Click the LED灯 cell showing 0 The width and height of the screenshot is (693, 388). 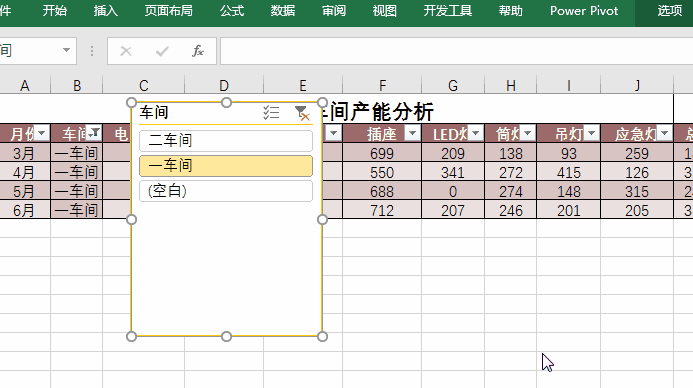point(453,191)
